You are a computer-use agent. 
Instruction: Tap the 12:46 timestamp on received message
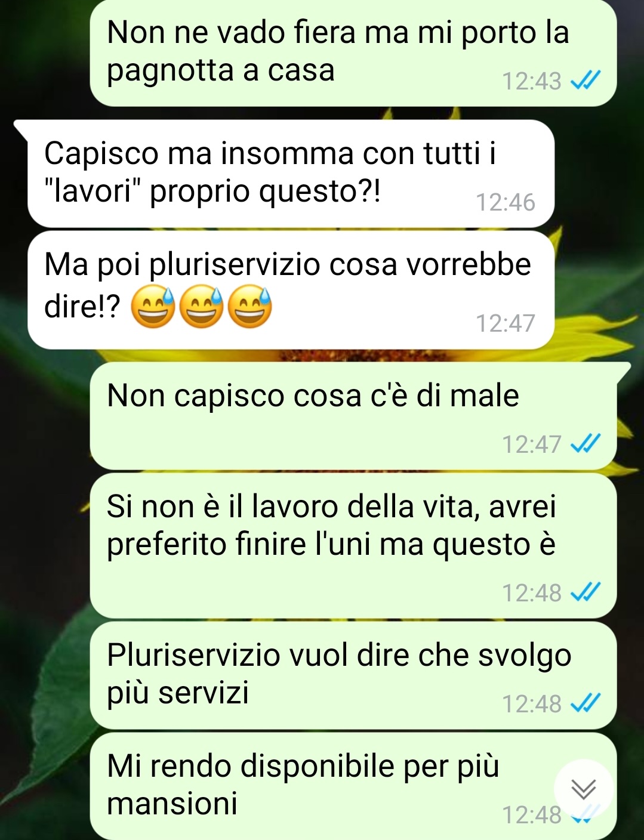pos(506,202)
